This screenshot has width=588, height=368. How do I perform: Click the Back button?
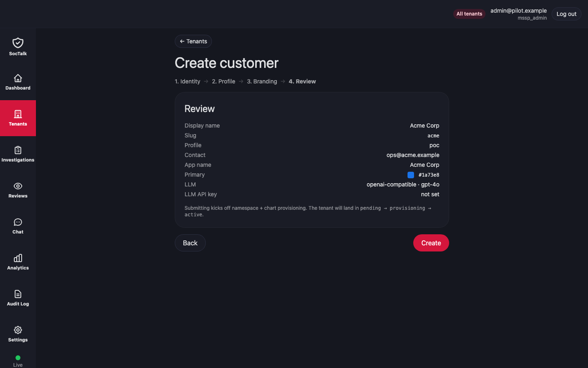(190, 243)
